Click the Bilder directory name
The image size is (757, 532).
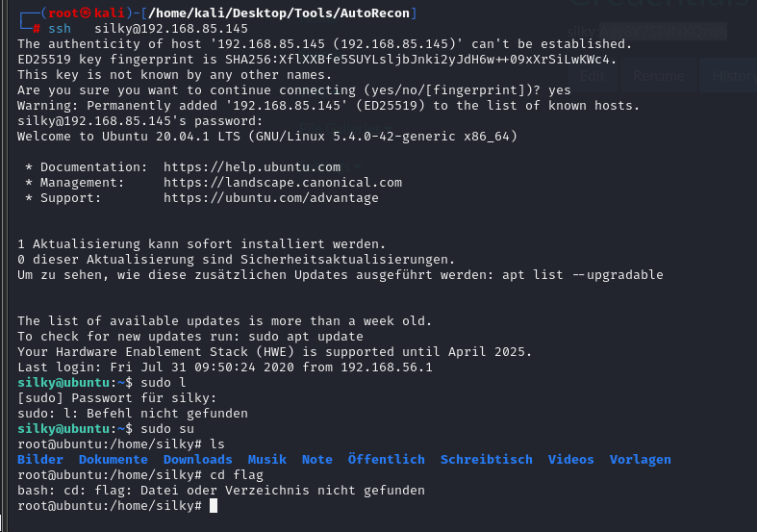[x=40, y=460]
